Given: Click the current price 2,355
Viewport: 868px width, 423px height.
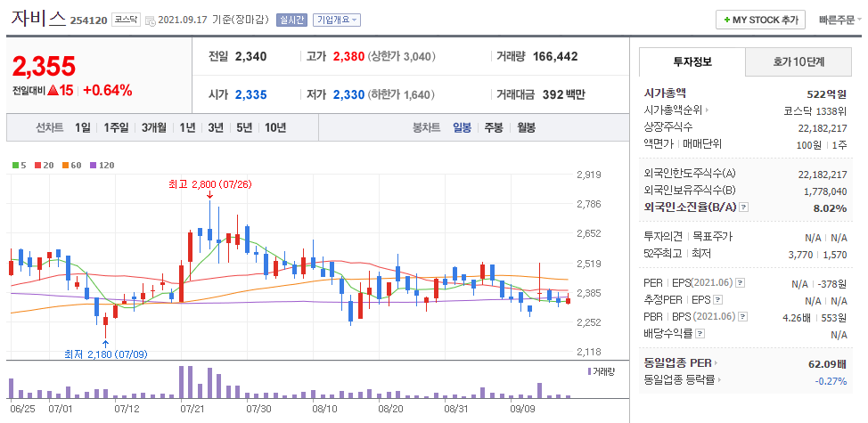Looking at the screenshot, I should pyautogui.click(x=44, y=67).
